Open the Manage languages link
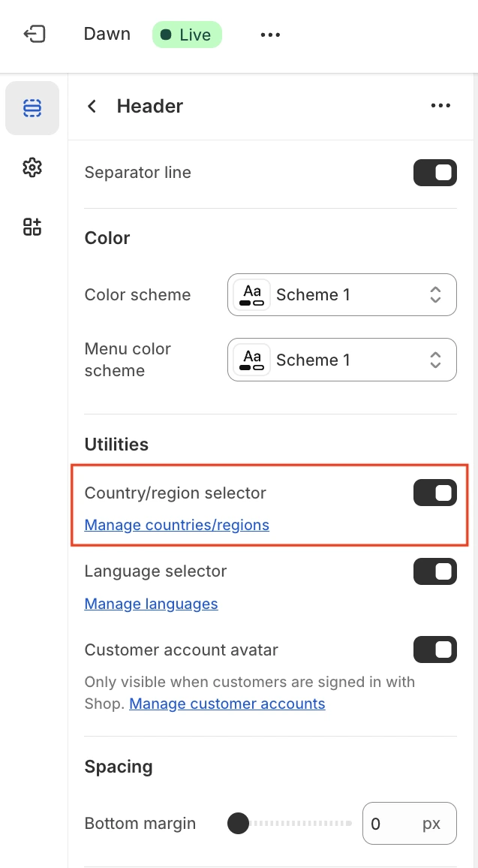 point(152,604)
